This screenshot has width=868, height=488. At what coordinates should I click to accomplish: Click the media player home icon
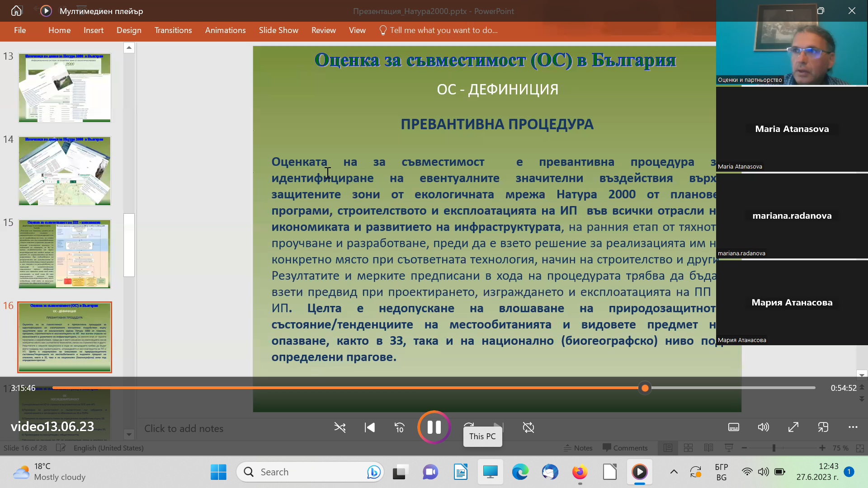click(x=16, y=11)
